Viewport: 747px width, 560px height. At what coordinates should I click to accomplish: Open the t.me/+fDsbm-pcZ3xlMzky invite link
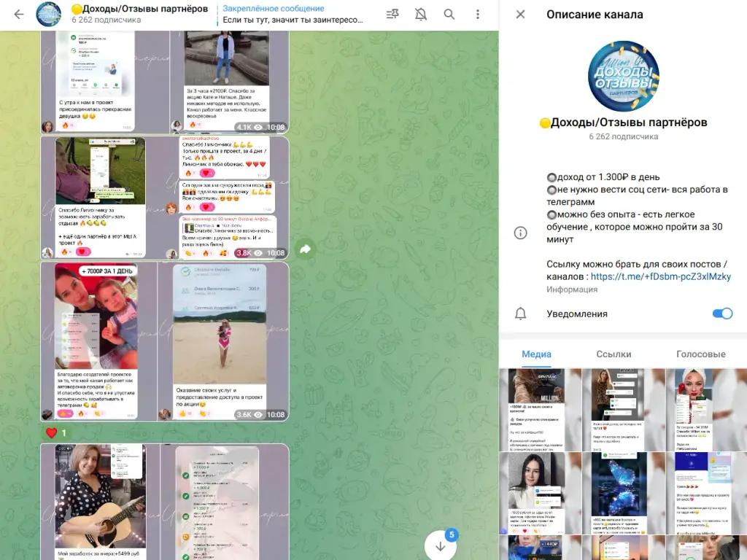coord(661,276)
